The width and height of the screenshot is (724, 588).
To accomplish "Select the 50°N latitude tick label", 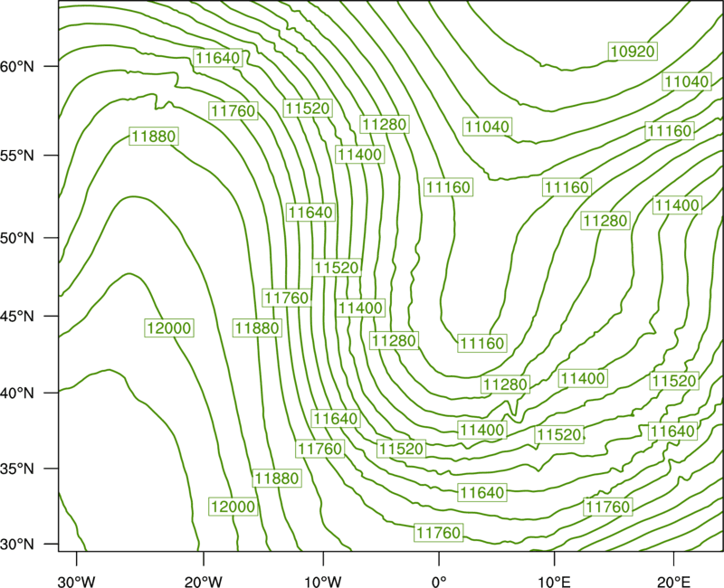I will [x=17, y=238].
